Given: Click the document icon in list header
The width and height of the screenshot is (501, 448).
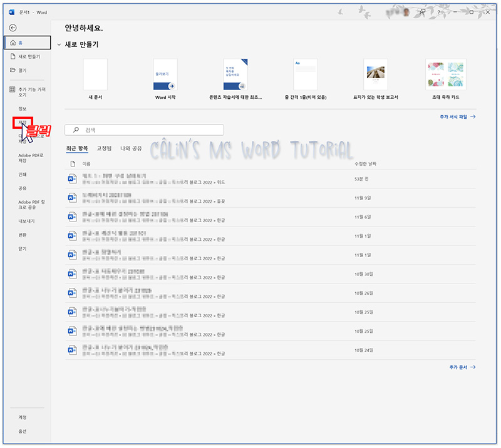Looking at the screenshot, I should [x=73, y=164].
